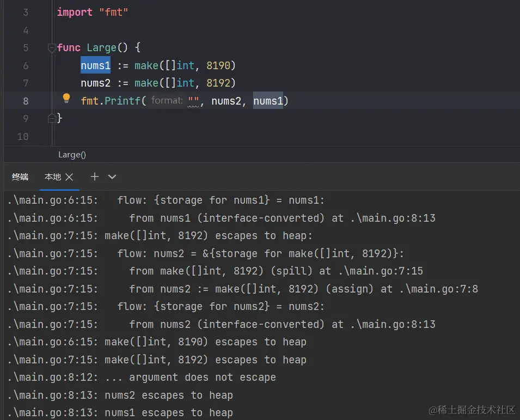520x420 pixels.
Task: Select the Large() breadcrumb
Action: tap(72, 155)
